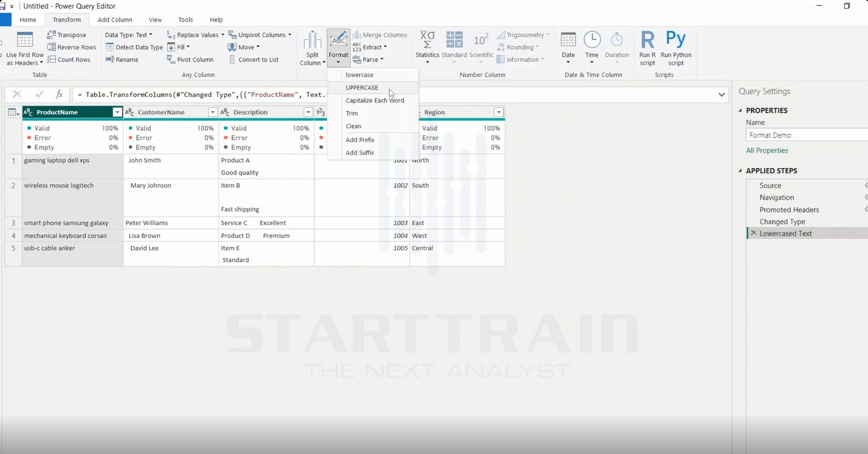Collapse the PROPERTIES section
The image size is (868, 454).
click(x=740, y=110)
